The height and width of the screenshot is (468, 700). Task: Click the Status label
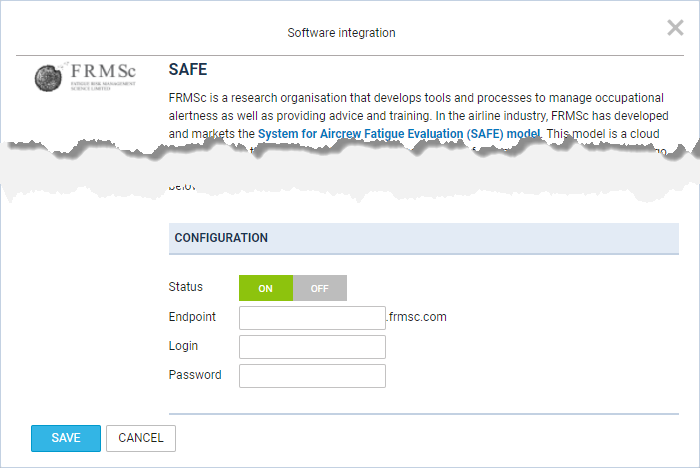pyautogui.click(x=186, y=287)
